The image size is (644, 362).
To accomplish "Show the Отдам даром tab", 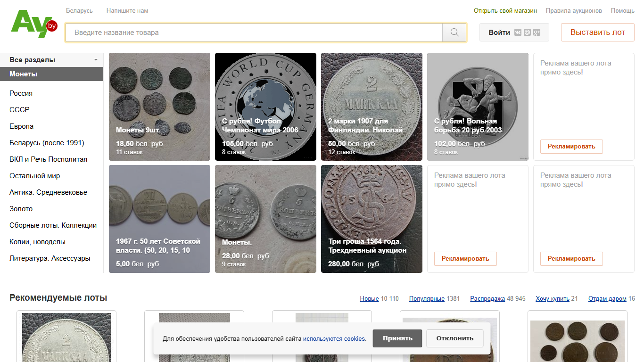I will (x=607, y=299).
